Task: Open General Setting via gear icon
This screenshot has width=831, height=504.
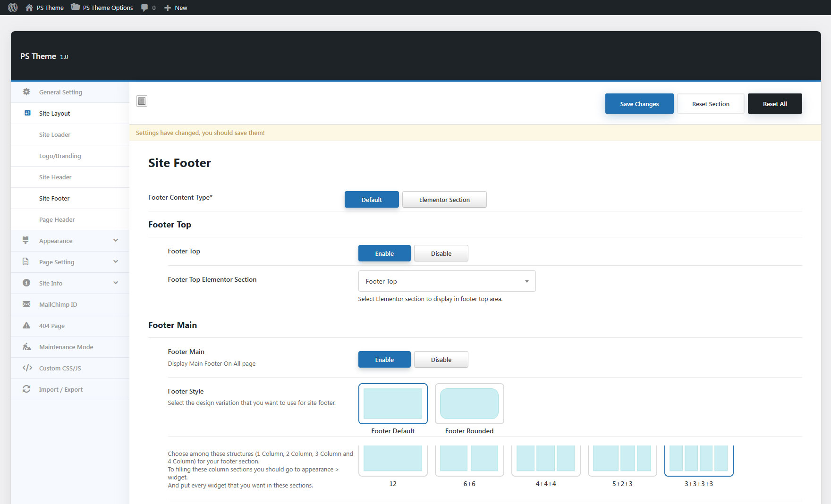Action: [26, 92]
